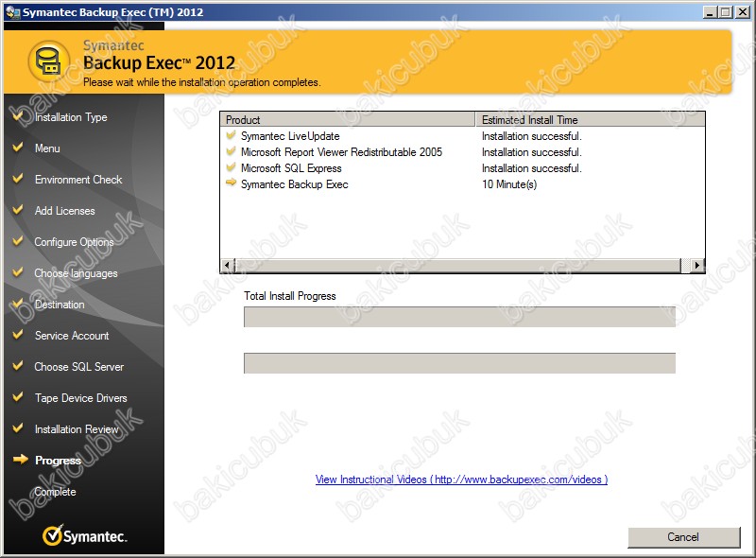
Task: Select the Add Licenses step
Action: [64, 211]
